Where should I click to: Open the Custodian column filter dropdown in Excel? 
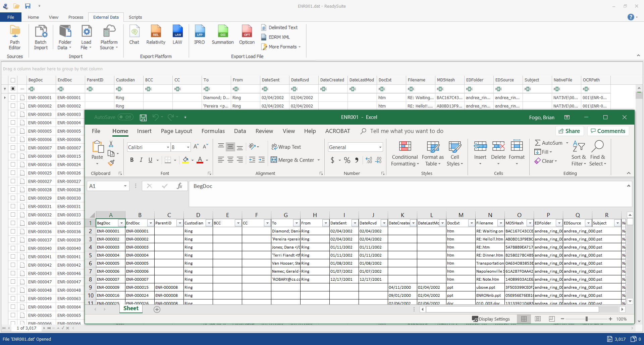[209, 223]
